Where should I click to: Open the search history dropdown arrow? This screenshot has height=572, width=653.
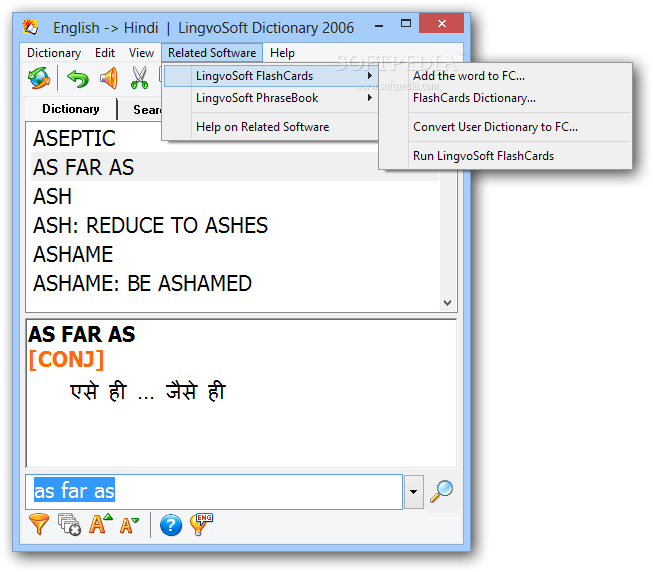coord(414,492)
